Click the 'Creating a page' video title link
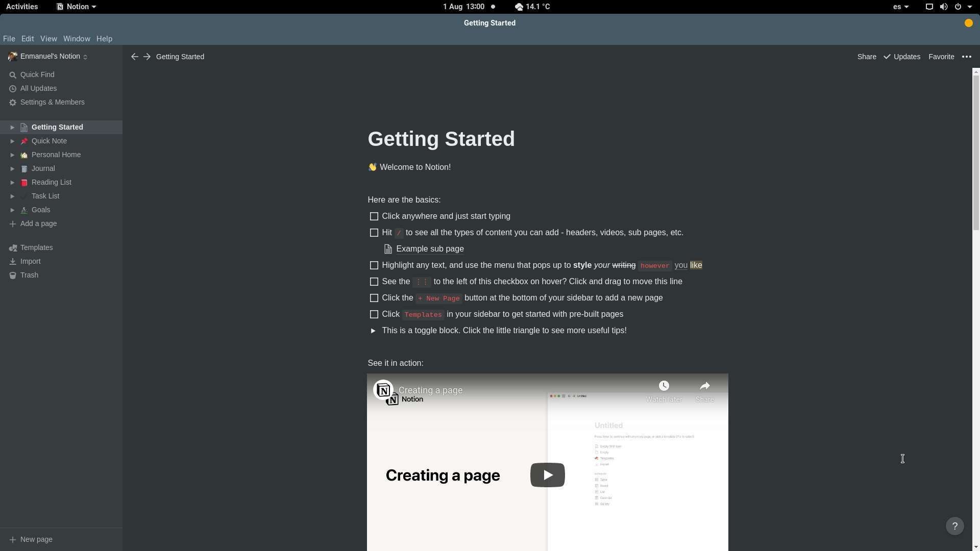980x551 pixels. [x=430, y=390]
